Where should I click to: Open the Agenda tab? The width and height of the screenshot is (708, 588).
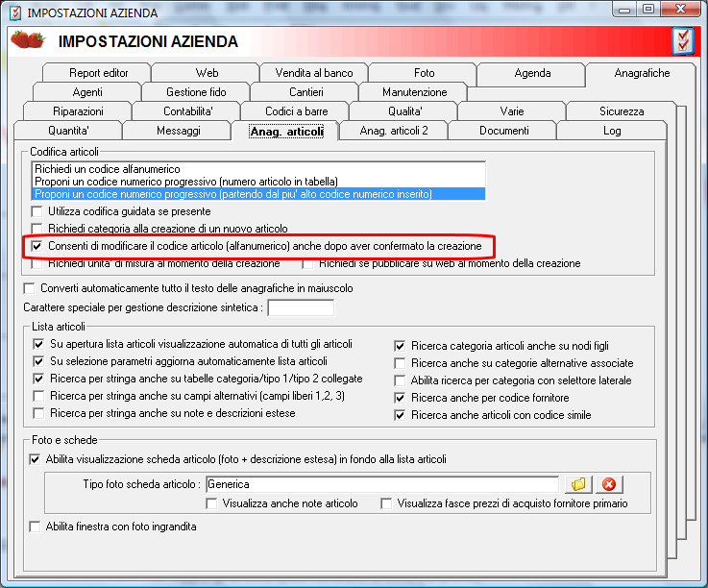tap(531, 73)
